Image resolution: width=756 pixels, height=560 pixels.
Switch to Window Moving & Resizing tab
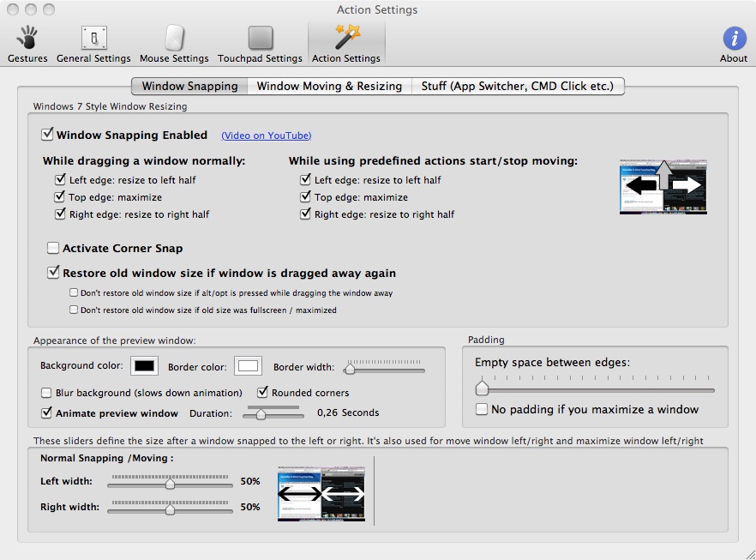point(329,86)
